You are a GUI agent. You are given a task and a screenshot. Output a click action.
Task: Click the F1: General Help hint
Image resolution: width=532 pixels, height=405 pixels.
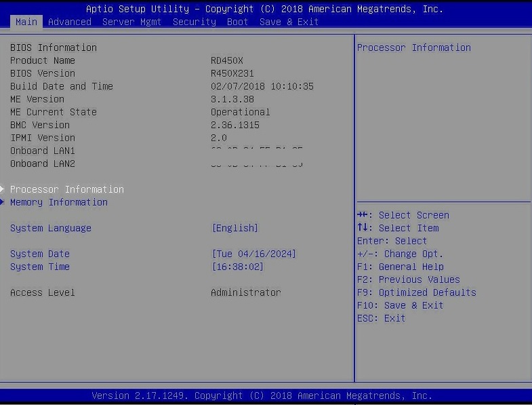[x=401, y=267]
